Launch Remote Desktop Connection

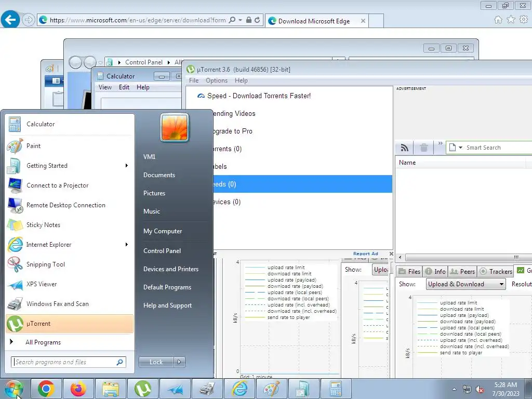click(70, 205)
